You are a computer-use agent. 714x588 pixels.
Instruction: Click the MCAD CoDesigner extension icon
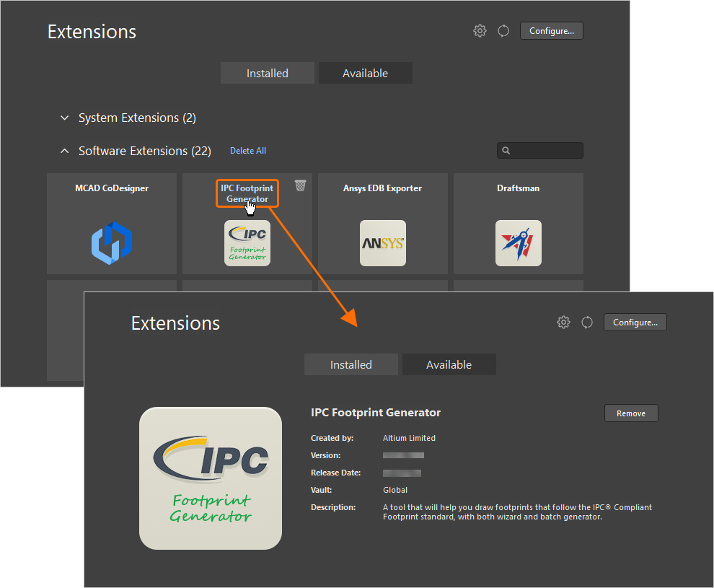coord(111,243)
